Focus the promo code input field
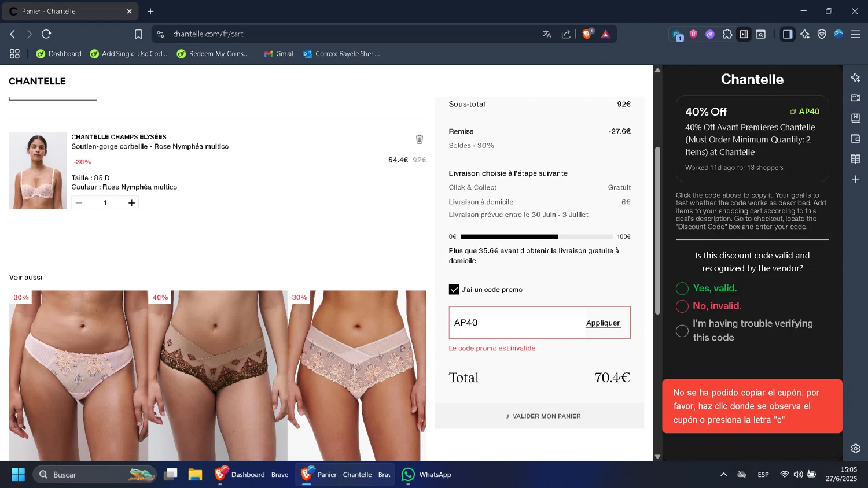The height and width of the screenshot is (488, 868). pos(518,323)
